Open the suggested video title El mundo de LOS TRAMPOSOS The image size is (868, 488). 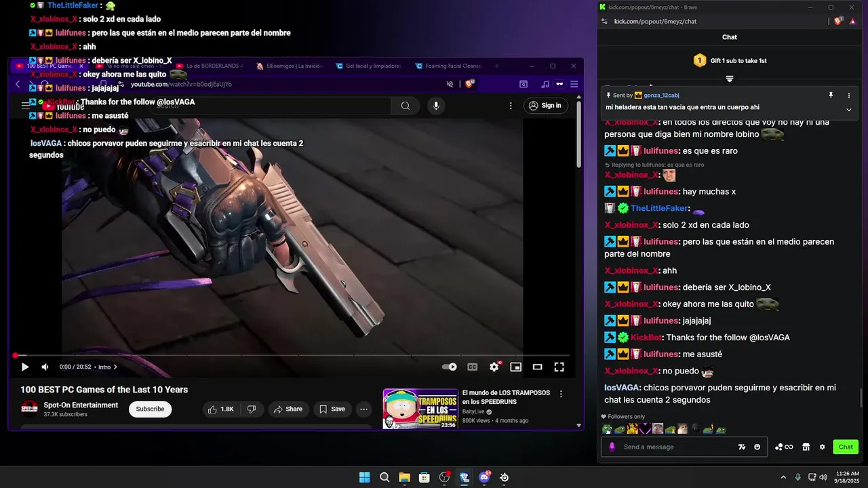pos(506,397)
